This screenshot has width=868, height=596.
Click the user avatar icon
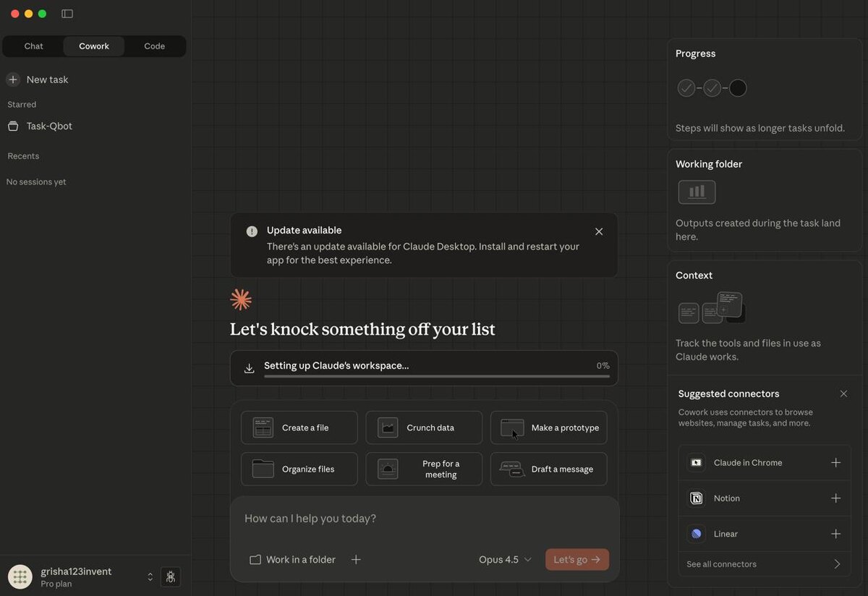point(20,576)
